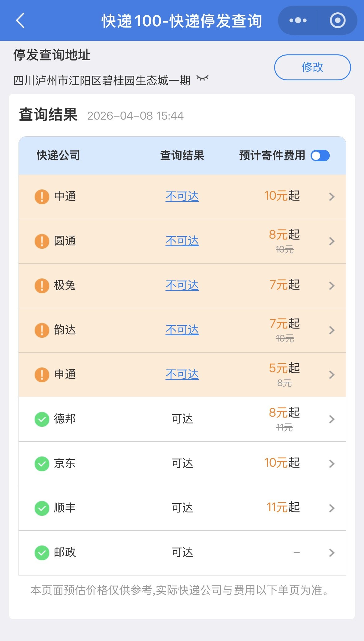Open the mini program more-options menu
Screen dimensions: 364x641
[x=298, y=21]
